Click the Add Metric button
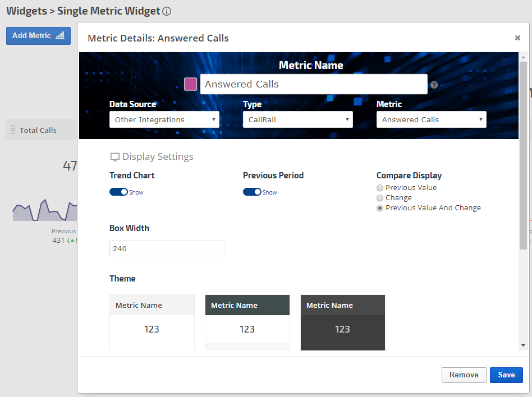This screenshot has height=397, width=532. click(38, 35)
